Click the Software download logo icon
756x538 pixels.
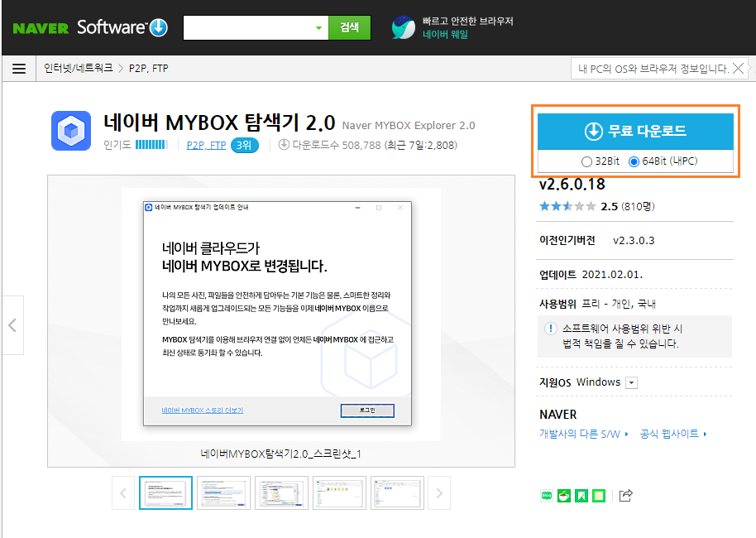(159, 27)
